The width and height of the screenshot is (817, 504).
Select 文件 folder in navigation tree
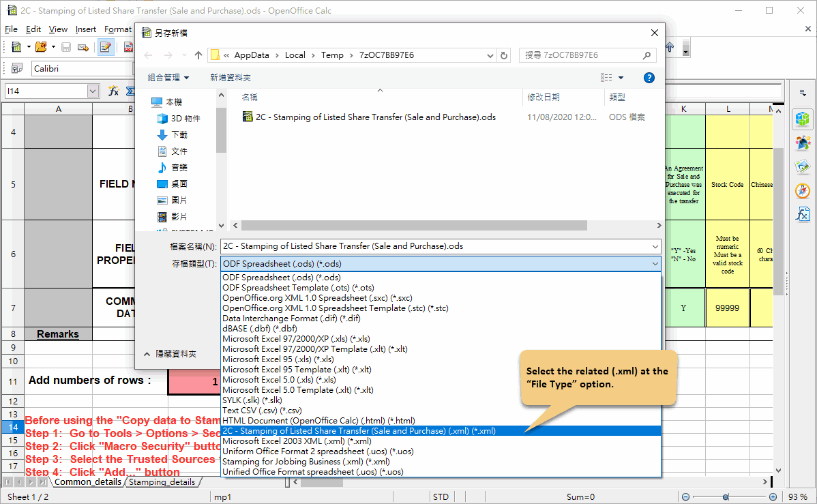pyautogui.click(x=172, y=151)
